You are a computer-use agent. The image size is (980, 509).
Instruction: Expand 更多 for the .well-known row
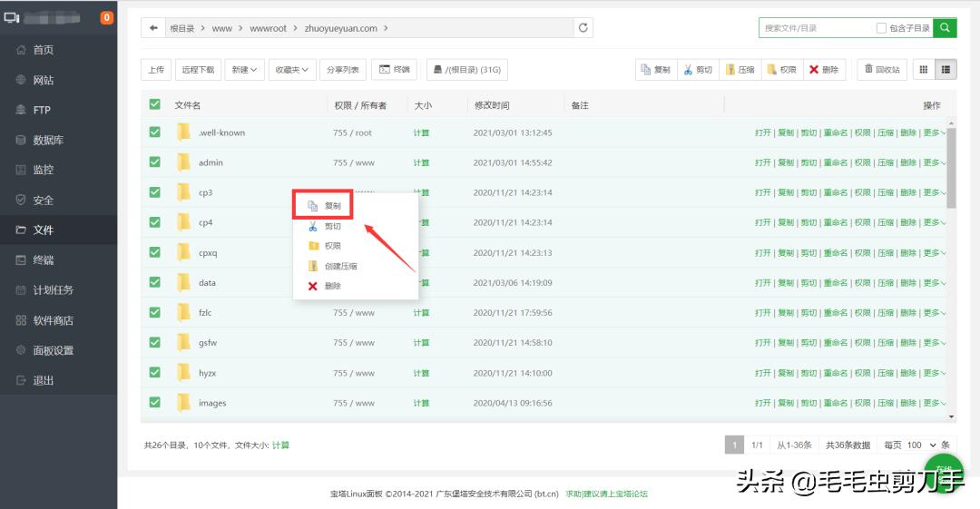click(x=935, y=132)
